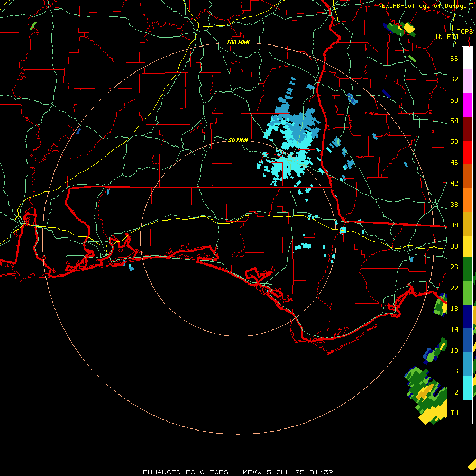Click the '30' legend value
This screenshot has width=476, height=476.
454,246
